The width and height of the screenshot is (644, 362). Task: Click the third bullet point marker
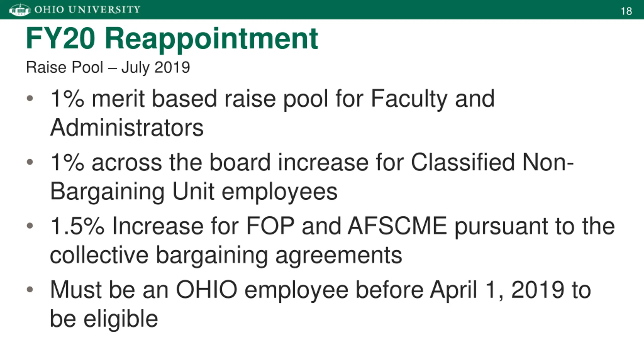(30, 225)
